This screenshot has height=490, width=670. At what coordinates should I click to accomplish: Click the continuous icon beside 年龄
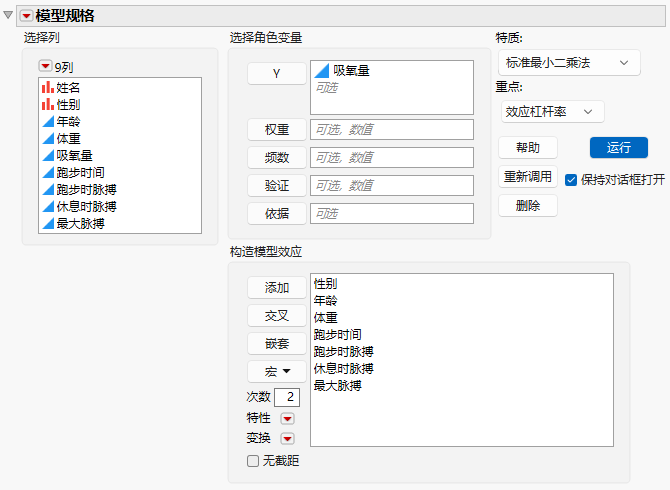tap(48, 121)
